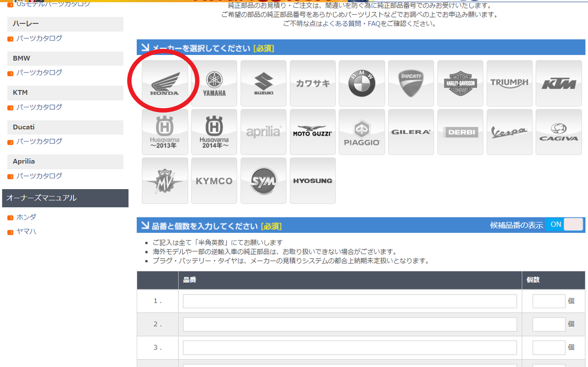Select the Harley-Davidson logo tile
588x367 pixels.
pyautogui.click(x=460, y=83)
